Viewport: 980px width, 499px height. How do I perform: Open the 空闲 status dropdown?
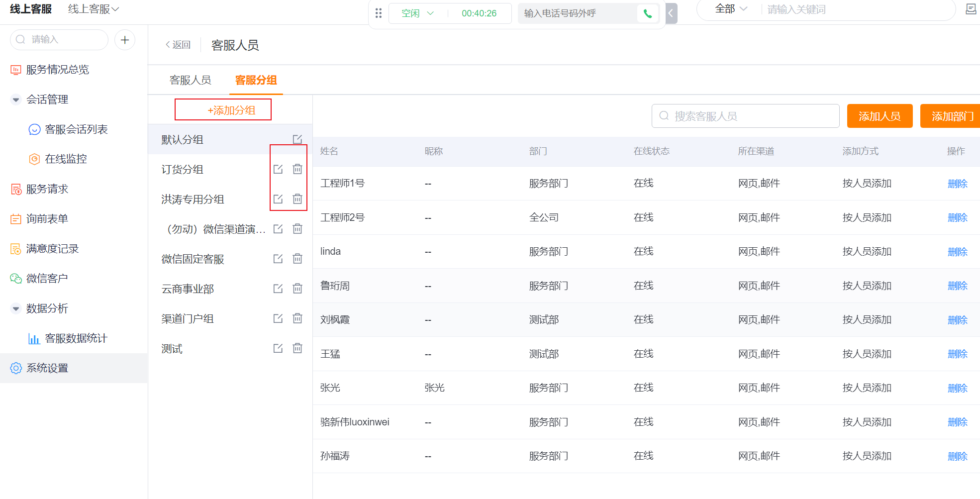pyautogui.click(x=418, y=13)
